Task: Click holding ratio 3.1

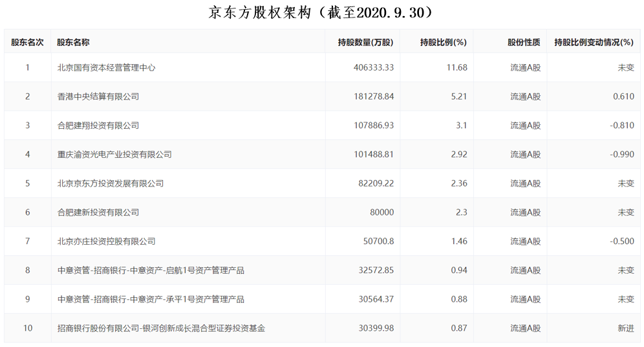Action: click(461, 126)
